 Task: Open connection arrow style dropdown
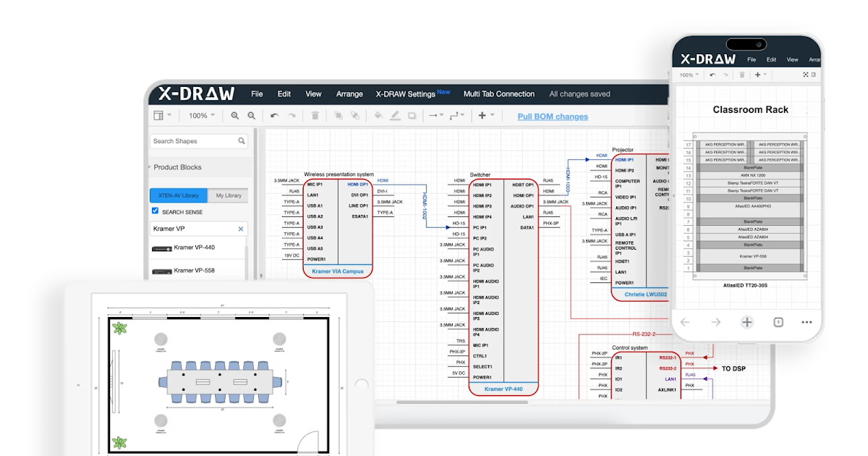point(435,116)
